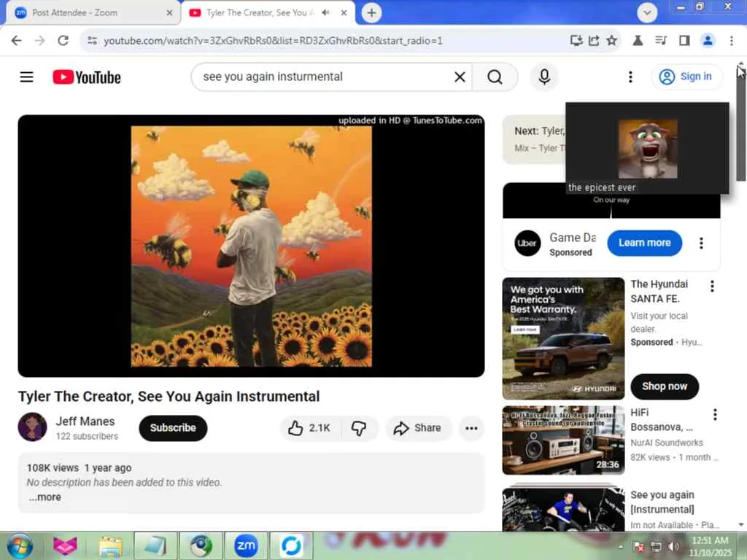Viewport: 747px width, 560px height.
Task: Open the YouTube hamburger guide menu
Action: tap(27, 77)
